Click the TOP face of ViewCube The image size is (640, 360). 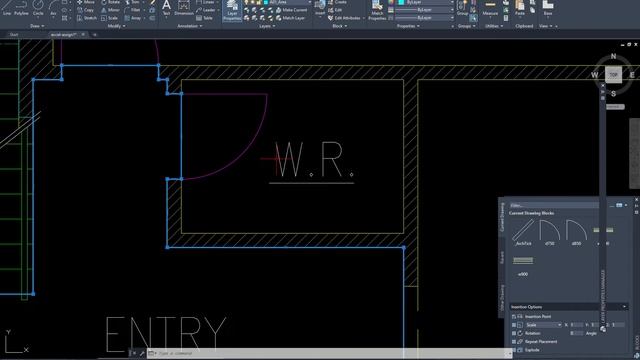[613, 75]
